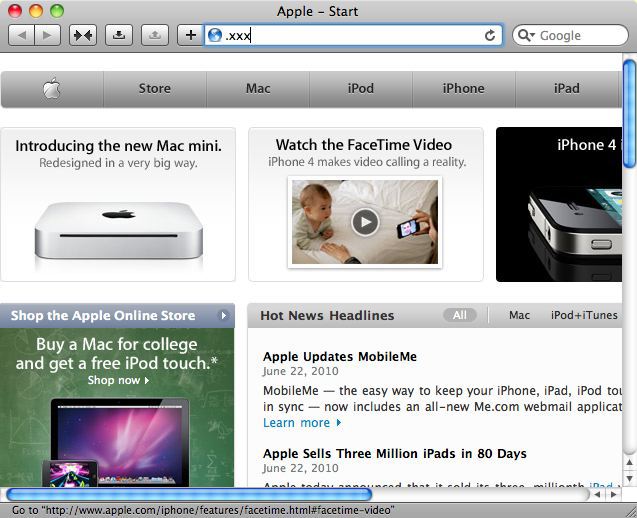
Task: Open the Apple Updates MobileMe headline
Action: point(340,357)
